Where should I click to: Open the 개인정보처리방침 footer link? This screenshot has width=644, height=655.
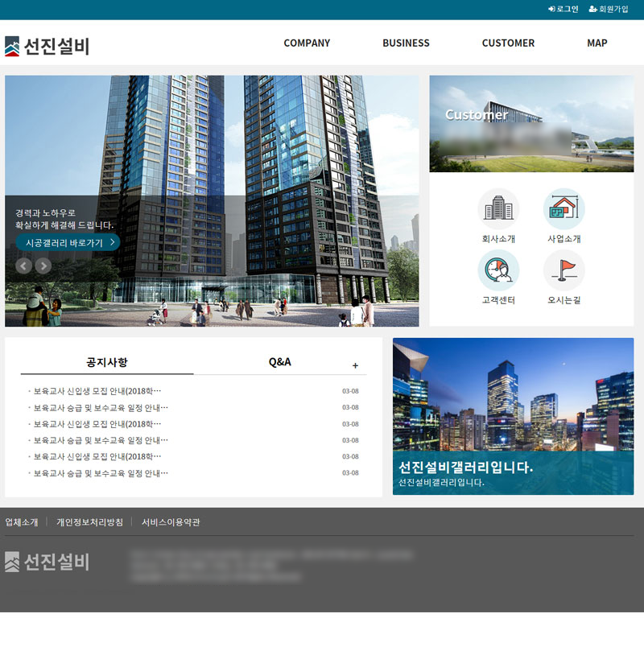89,522
